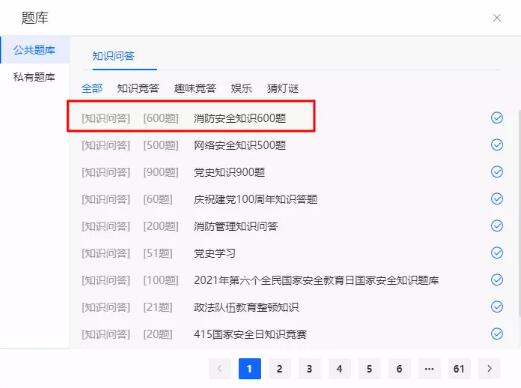Go to previous page arrow

click(220, 369)
